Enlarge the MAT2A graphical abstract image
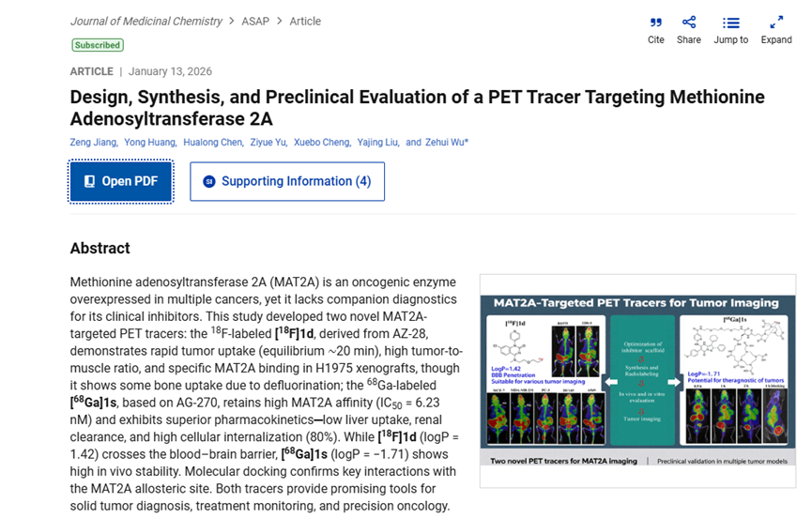 point(637,380)
